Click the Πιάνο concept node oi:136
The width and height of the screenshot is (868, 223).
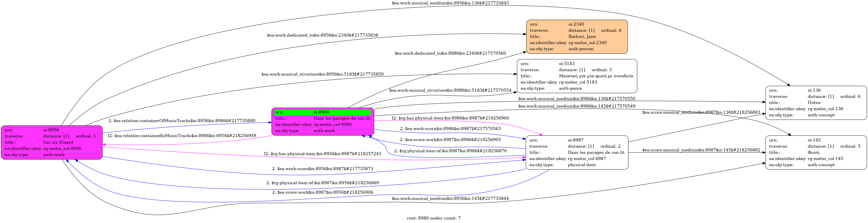[816, 103]
